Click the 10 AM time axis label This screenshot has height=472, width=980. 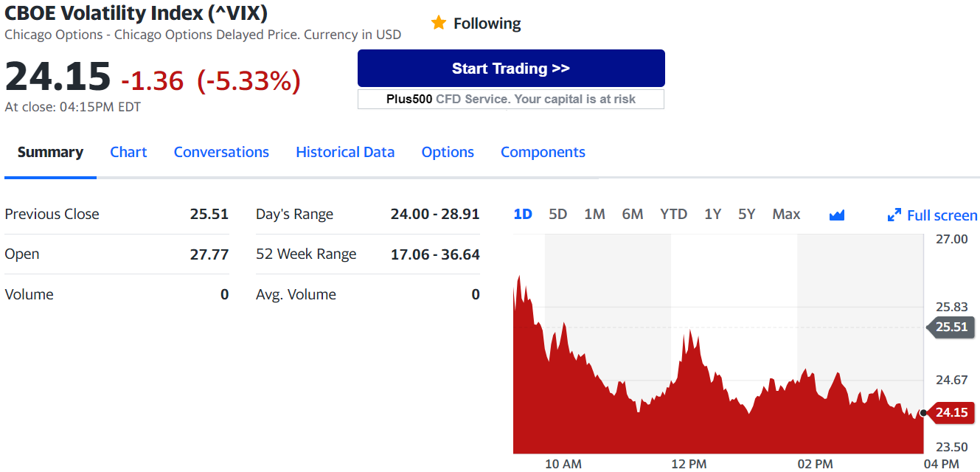point(563,464)
